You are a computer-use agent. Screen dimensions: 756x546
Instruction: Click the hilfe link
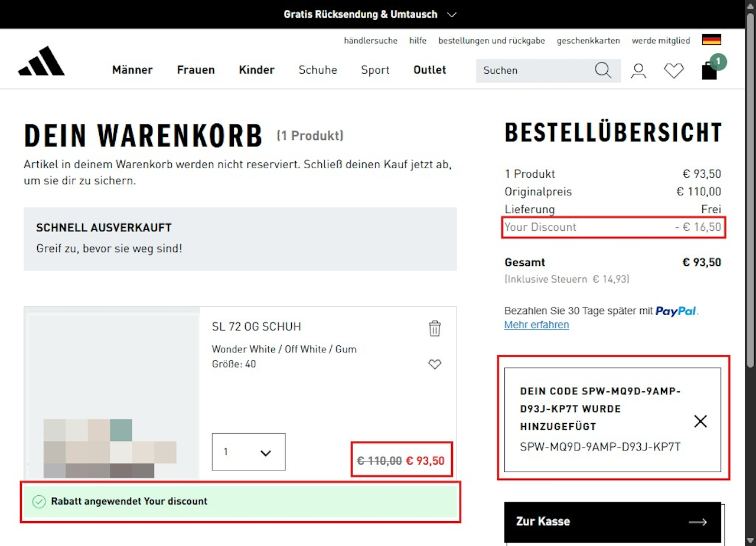click(x=418, y=41)
